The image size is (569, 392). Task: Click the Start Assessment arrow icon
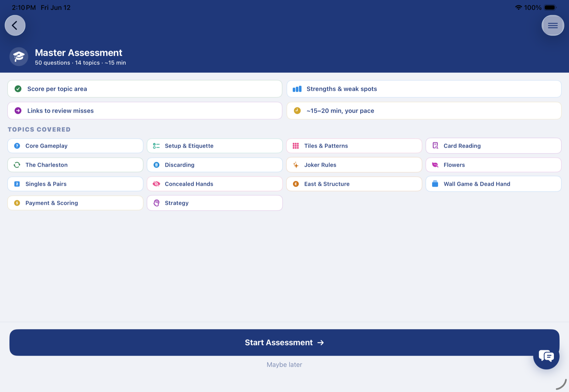click(321, 343)
